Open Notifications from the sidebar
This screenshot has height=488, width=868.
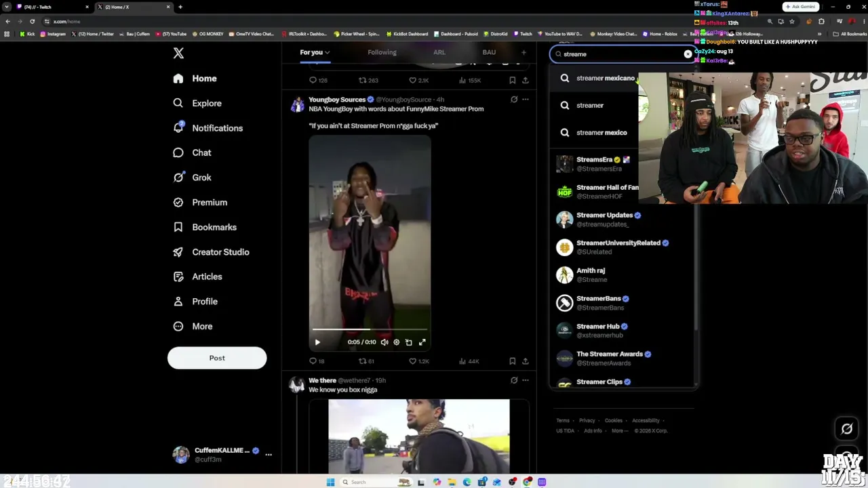208,128
